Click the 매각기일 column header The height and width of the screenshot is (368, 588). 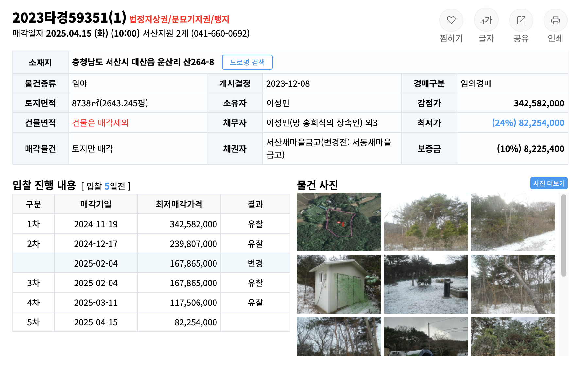pos(96,205)
